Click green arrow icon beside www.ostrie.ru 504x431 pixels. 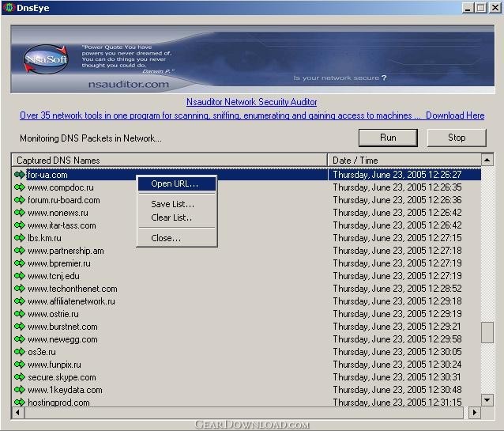20,314
